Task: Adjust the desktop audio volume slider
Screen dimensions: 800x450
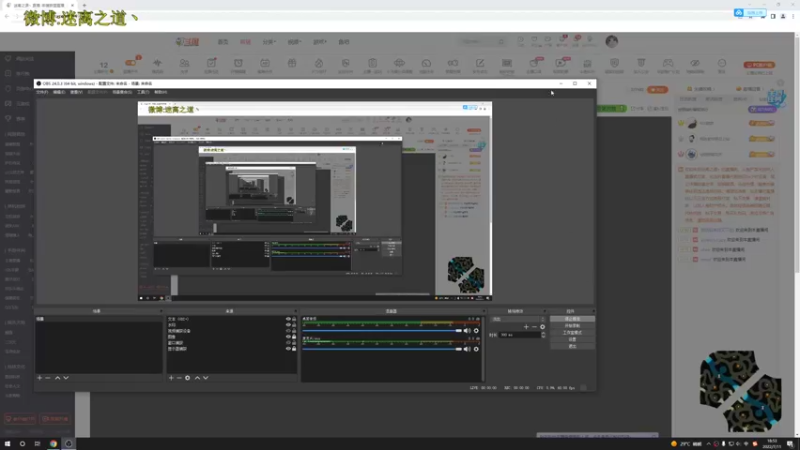Action: pos(382,331)
